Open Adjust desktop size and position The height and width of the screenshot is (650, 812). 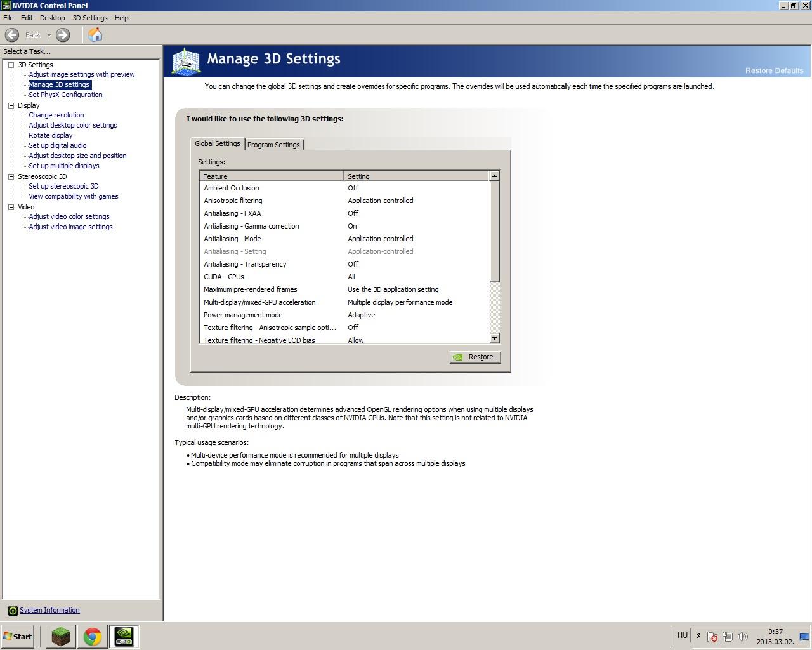coord(77,156)
